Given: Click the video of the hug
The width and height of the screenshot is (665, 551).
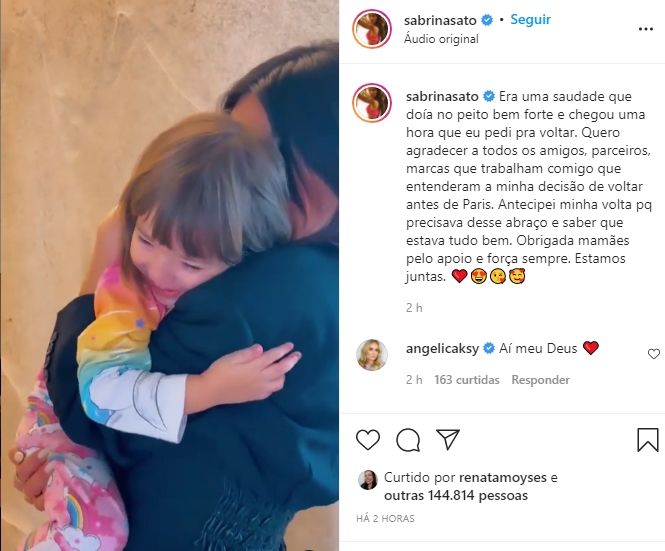Looking at the screenshot, I should (x=170, y=276).
